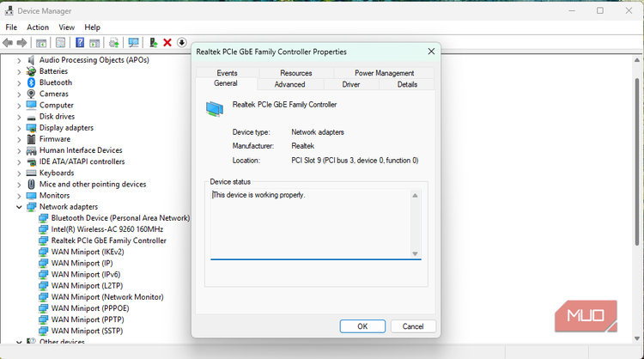Click the Back arrow toolbar icon

(x=8, y=42)
